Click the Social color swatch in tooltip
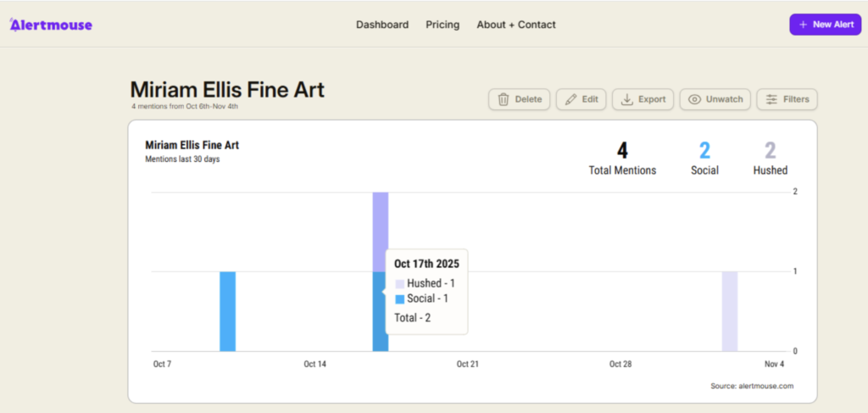 tap(399, 299)
